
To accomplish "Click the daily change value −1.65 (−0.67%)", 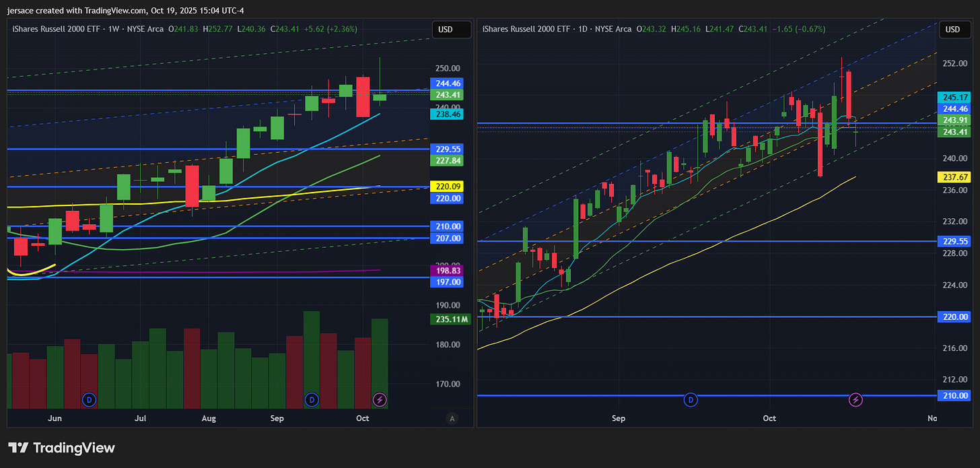I will coord(798,29).
